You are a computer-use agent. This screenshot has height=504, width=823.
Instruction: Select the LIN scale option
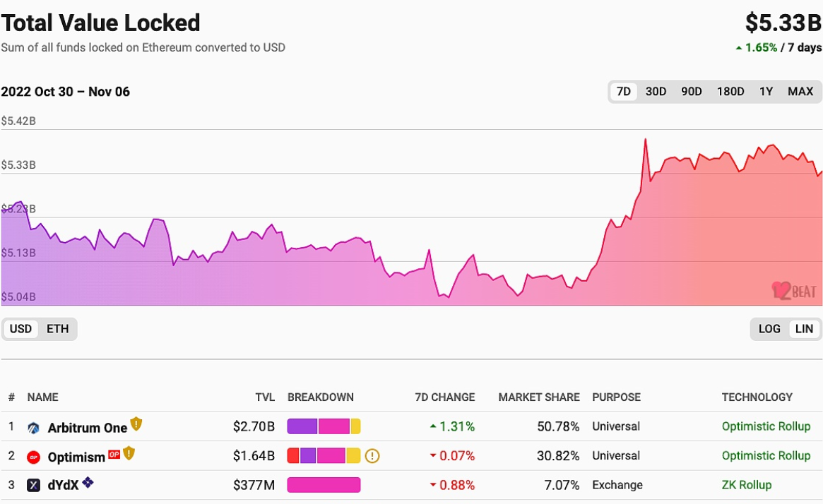[804, 329]
